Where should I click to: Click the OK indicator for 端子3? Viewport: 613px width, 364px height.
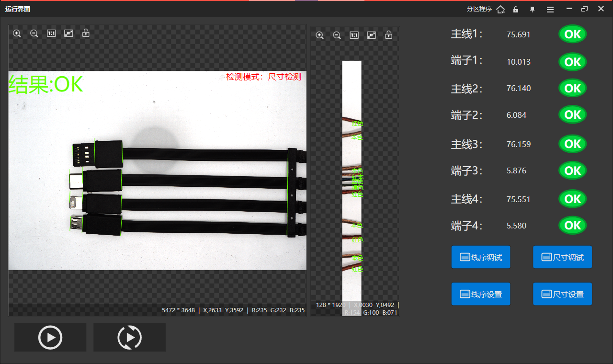(573, 171)
